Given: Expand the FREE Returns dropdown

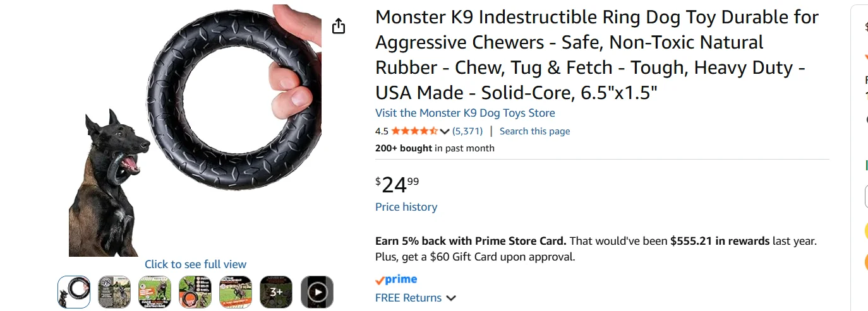Looking at the screenshot, I should (x=451, y=298).
